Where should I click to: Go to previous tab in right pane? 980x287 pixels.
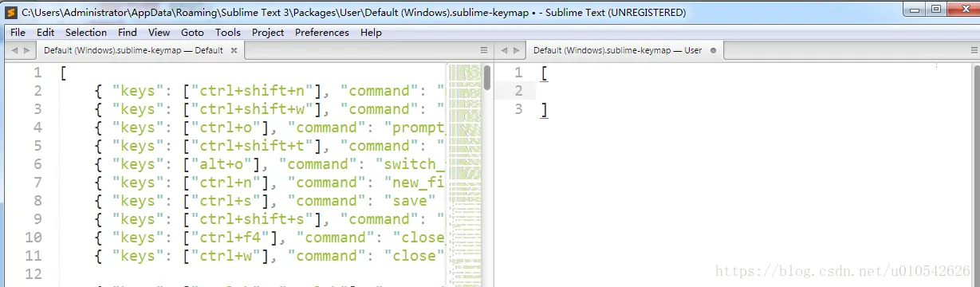click(x=504, y=50)
